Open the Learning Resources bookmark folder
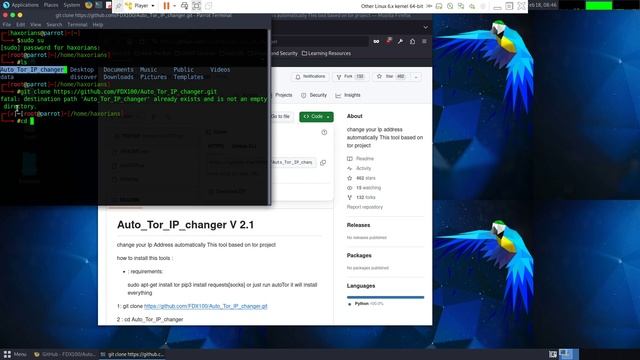 pos(326,53)
